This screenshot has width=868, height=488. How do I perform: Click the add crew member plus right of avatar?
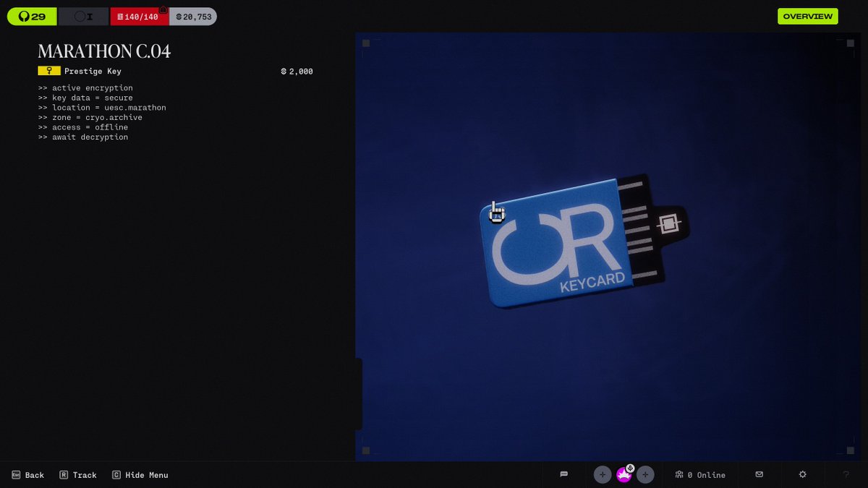click(646, 475)
